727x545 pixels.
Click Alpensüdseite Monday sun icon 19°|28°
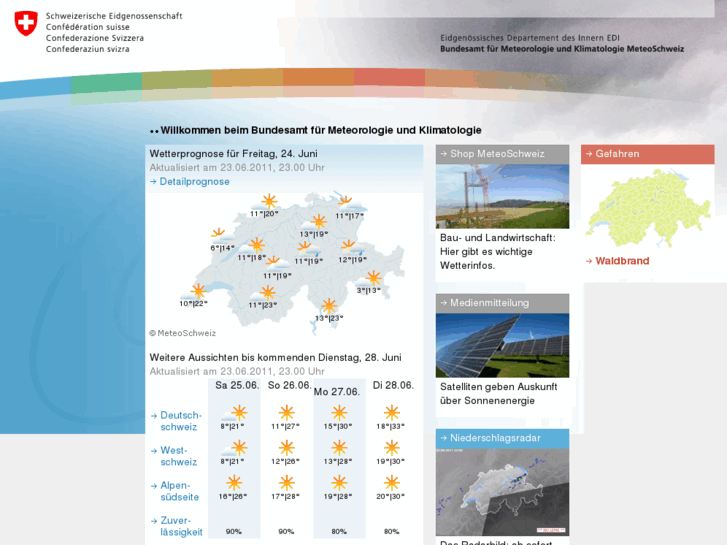(x=339, y=483)
